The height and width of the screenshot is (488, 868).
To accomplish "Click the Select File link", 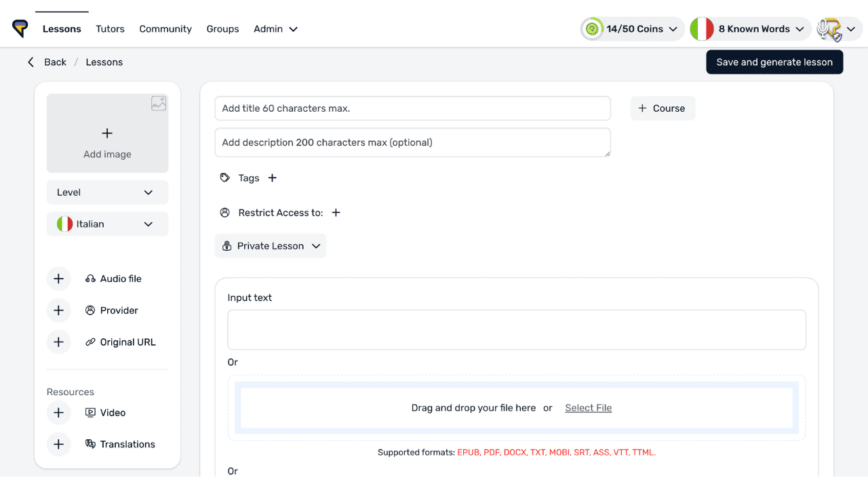I will tap(588, 408).
